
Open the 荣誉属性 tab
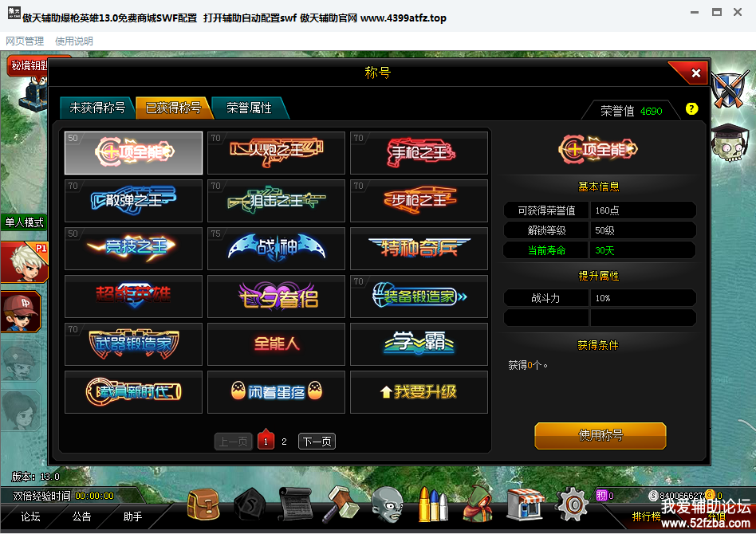tap(250, 108)
